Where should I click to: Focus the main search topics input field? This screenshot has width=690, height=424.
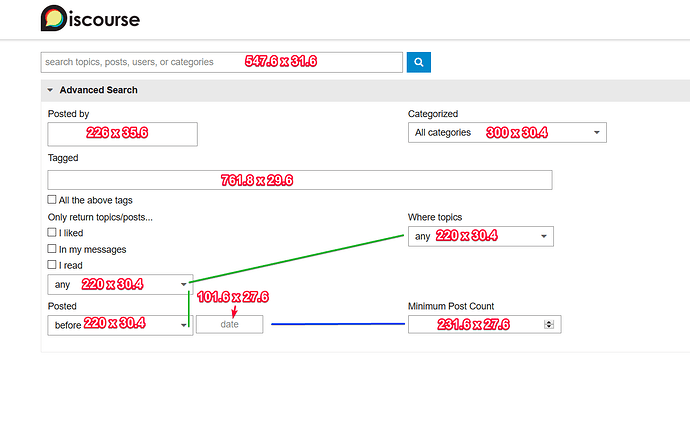pos(222,62)
